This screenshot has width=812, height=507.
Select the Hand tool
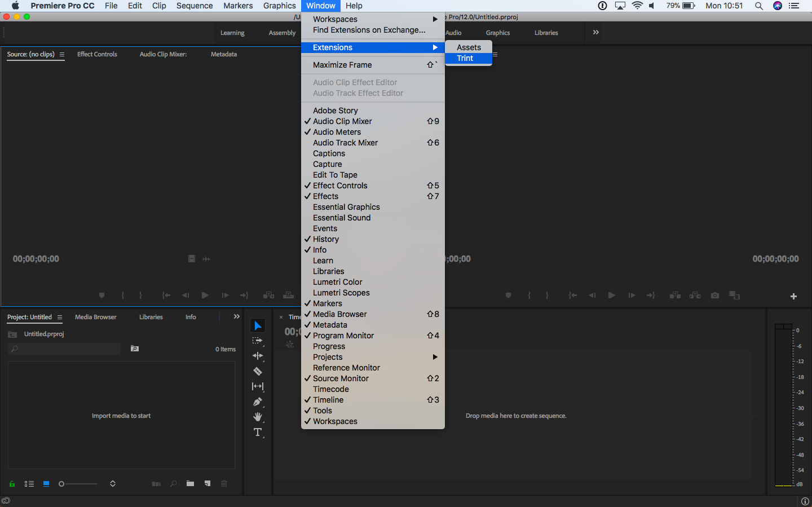pos(258,417)
